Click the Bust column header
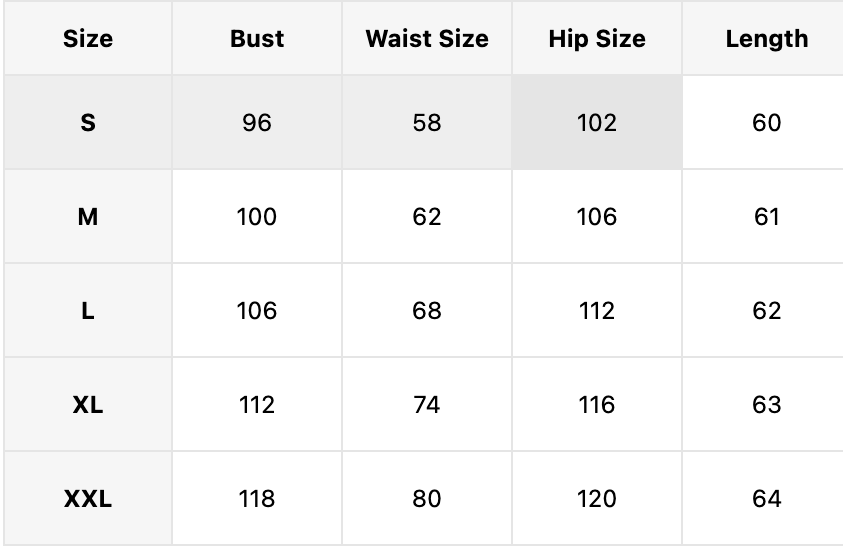 point(257,38)
